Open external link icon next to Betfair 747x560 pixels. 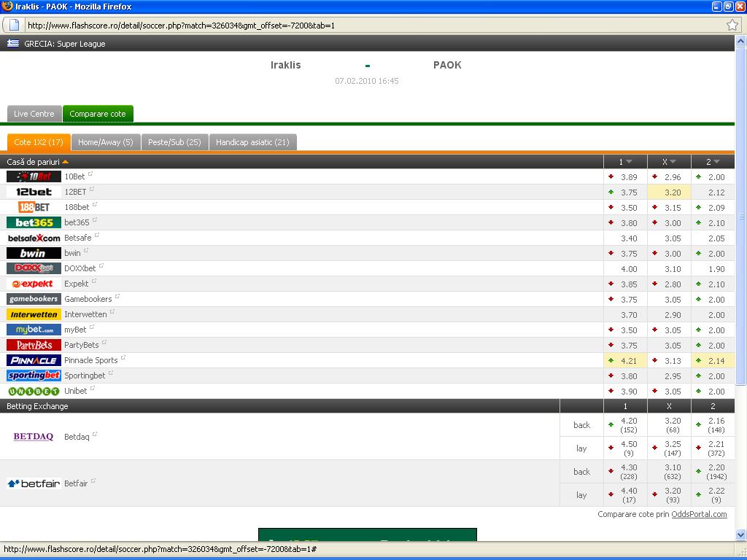pyautogui.click(x=93, y=481)
